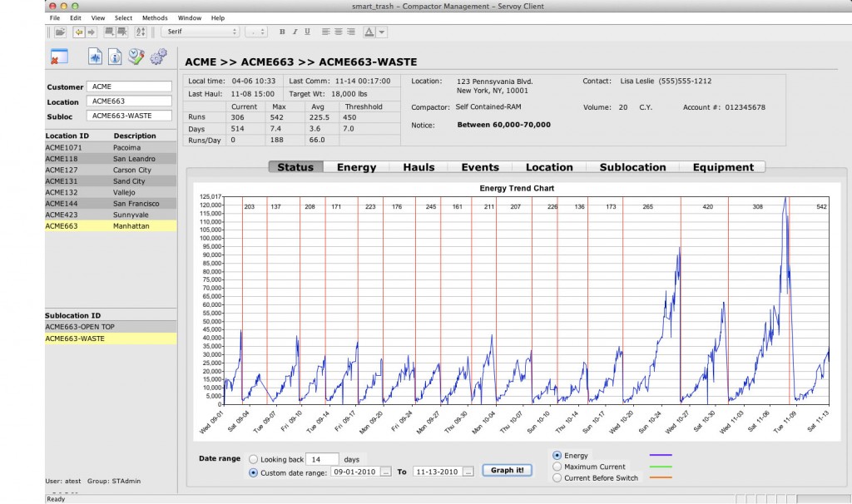Screen dimensions: 852x504
Task: Select the Maximum Current radio button
Action: 557,467
